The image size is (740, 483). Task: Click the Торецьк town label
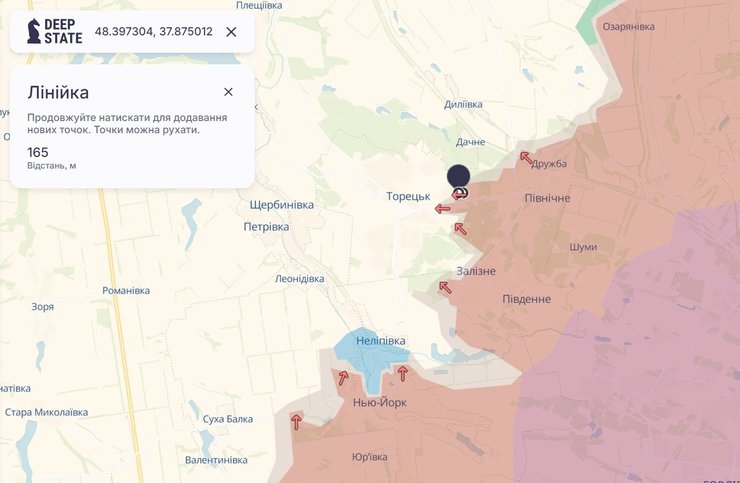tap(408, 196)
